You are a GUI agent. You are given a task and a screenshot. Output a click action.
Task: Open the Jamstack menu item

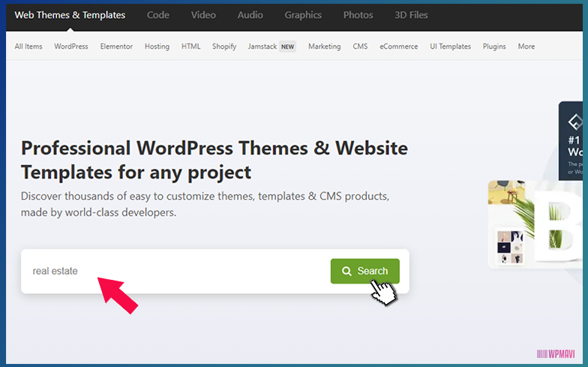tap(262, 47)
